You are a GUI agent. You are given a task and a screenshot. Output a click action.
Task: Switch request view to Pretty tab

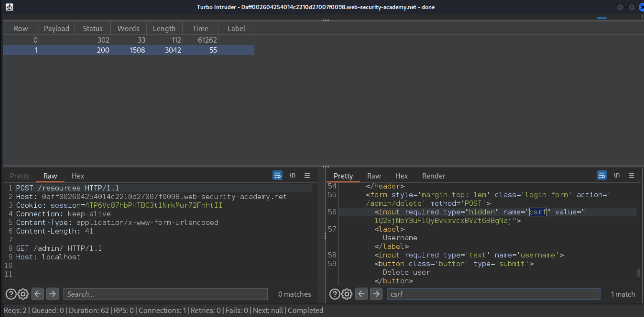[x=19, y=176]
